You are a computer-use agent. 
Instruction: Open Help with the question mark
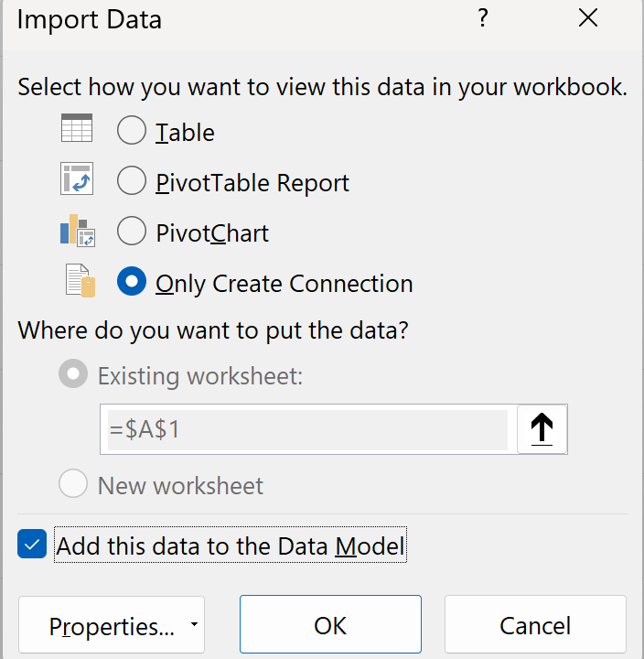tap(483, 19)
